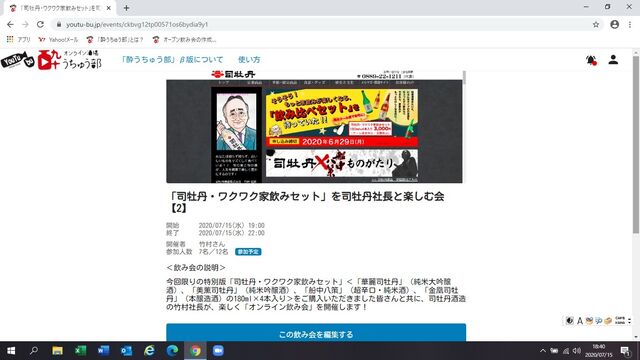Open File Explorer from the taskbar

click(57, 351)
